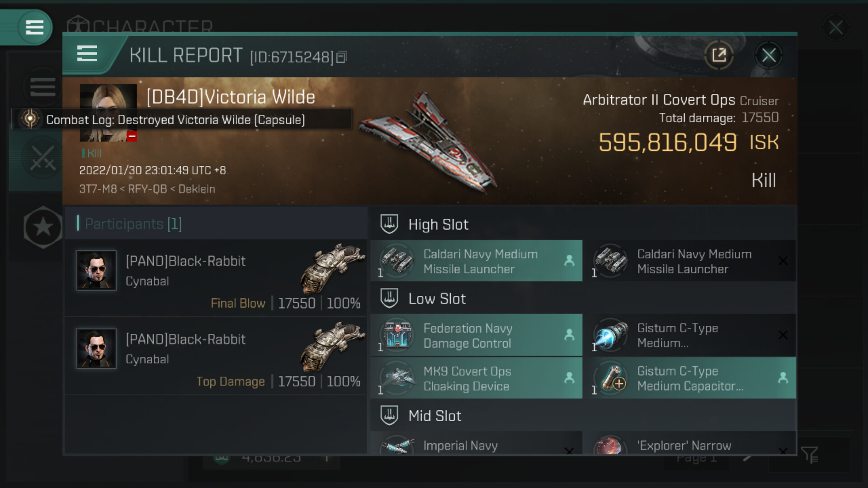Select MK9 Covert Ops Cloaking Device item
Image resolution: width=868 pixels, height=488 pixels.
(x=476, y=378)
